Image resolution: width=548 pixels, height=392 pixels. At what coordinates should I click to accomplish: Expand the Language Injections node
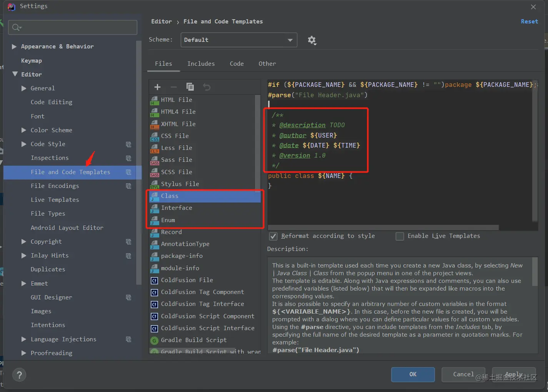tap(24, 339)
